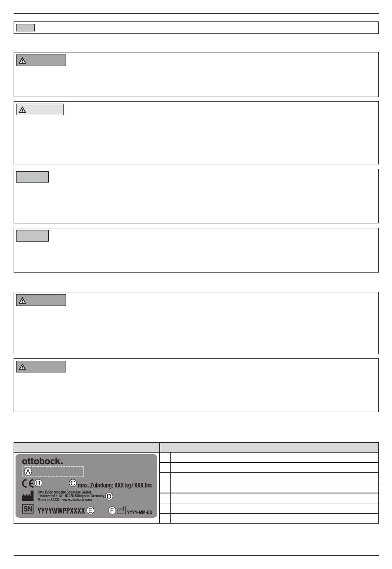The height and width of the screenshot is (569, 392).
Task: Click the outlined date-of-manufacture factory icon
Action: (x=121, y=510)
